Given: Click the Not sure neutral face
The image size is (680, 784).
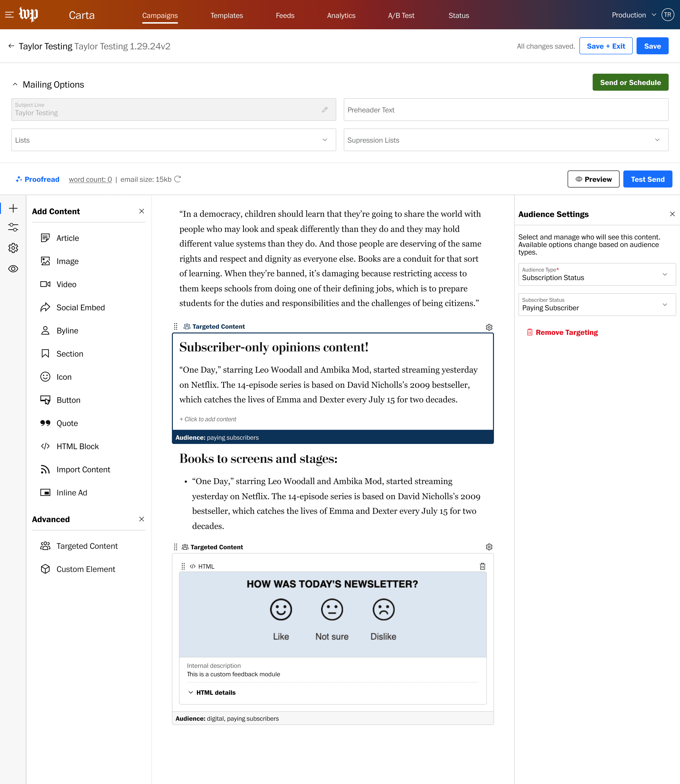Looking at the screenshot, I should pyautogui.click(x=332, y=609).
